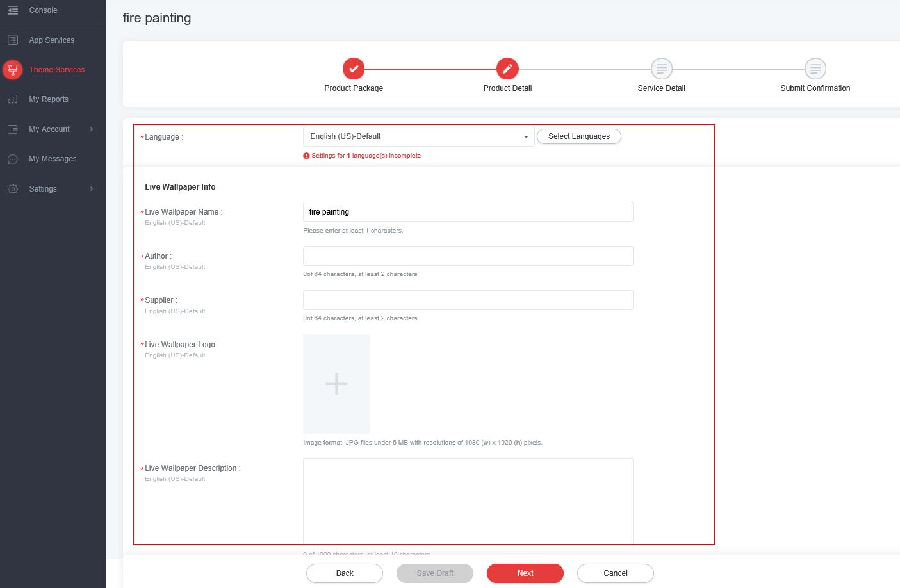Open My Reports bar chart icon
Viewport: 900px width, 588px height.
13,99
